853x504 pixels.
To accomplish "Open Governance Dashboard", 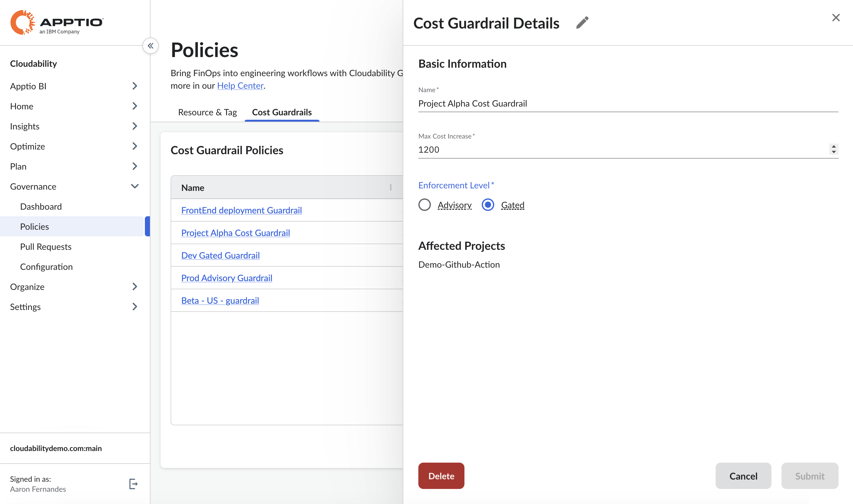I will [41, 207].
